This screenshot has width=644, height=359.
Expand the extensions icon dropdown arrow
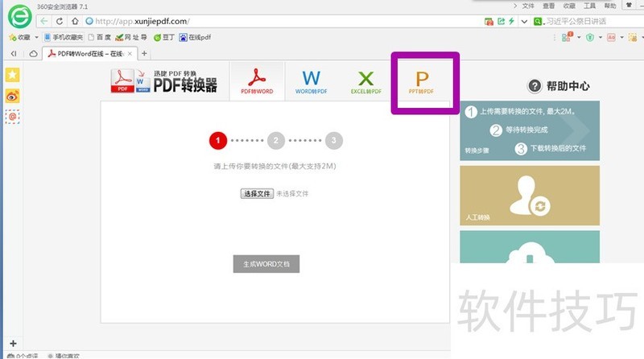pos(579,37)
